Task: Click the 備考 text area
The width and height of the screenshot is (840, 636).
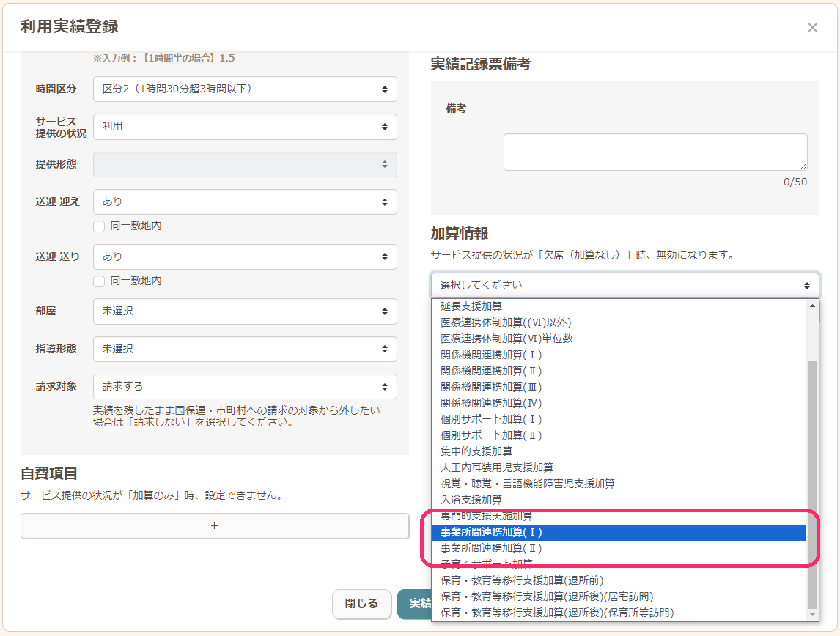Action: click(655, 152)
